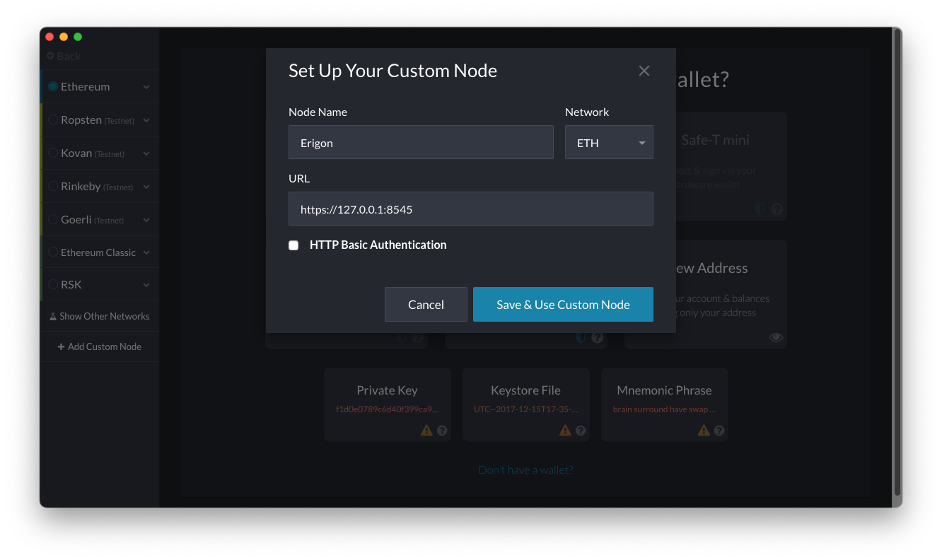Choose Goerli in the network sidebar
This screenshot has height=560, width=942.
pos(76,219)
